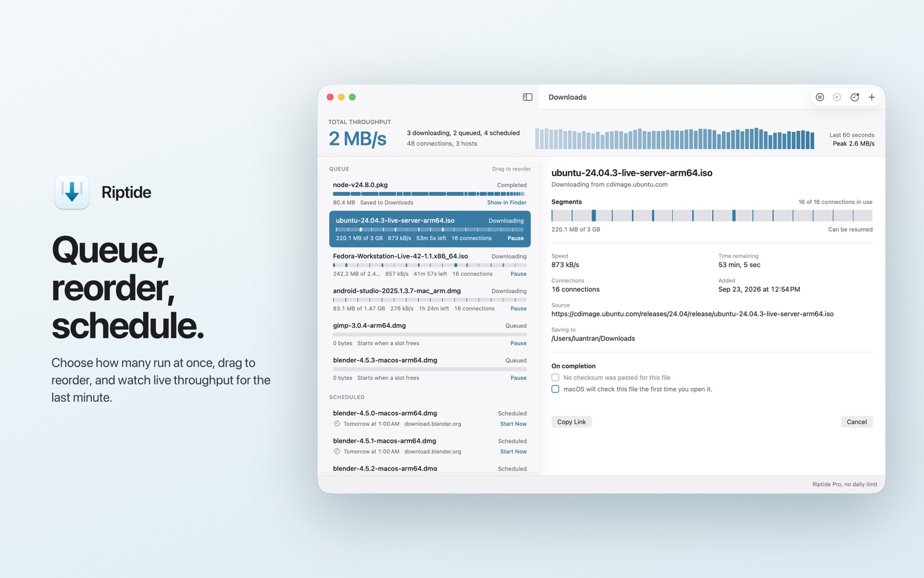The width and height of the screenshot is (924, 578).
Task: Click clock icon beside blender-4.5.1 schedule time
Action: click(337, 451)
